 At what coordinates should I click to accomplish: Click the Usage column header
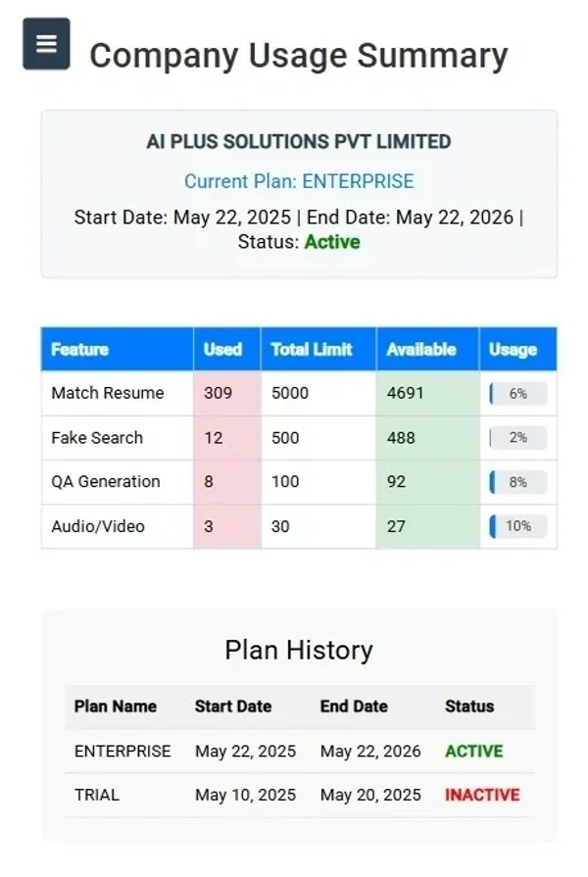pyautogui.click(x=513, y=350)
